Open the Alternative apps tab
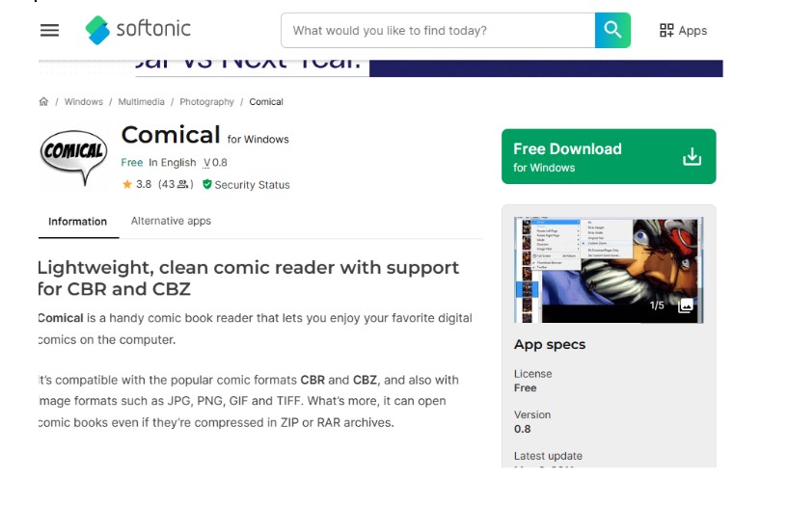The height and width of the screenshot is (532, 788). point(171,221)
